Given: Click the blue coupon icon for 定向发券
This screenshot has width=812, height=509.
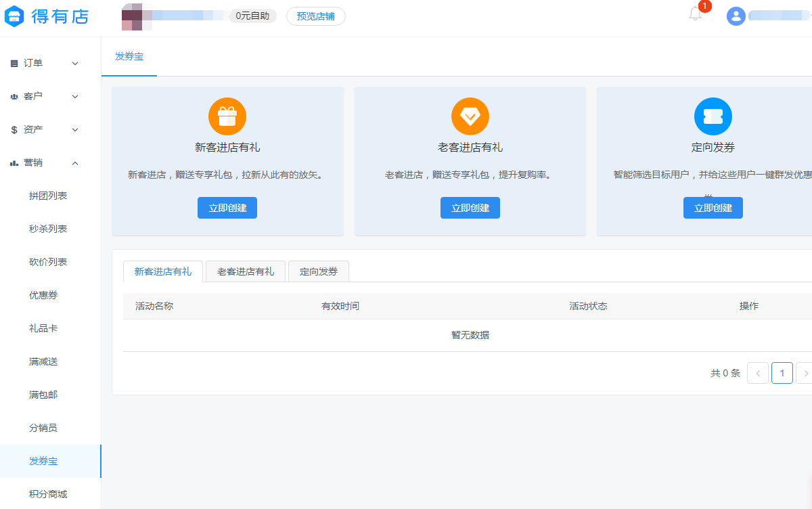Looking at the screenshot, I should click(713, 116).
